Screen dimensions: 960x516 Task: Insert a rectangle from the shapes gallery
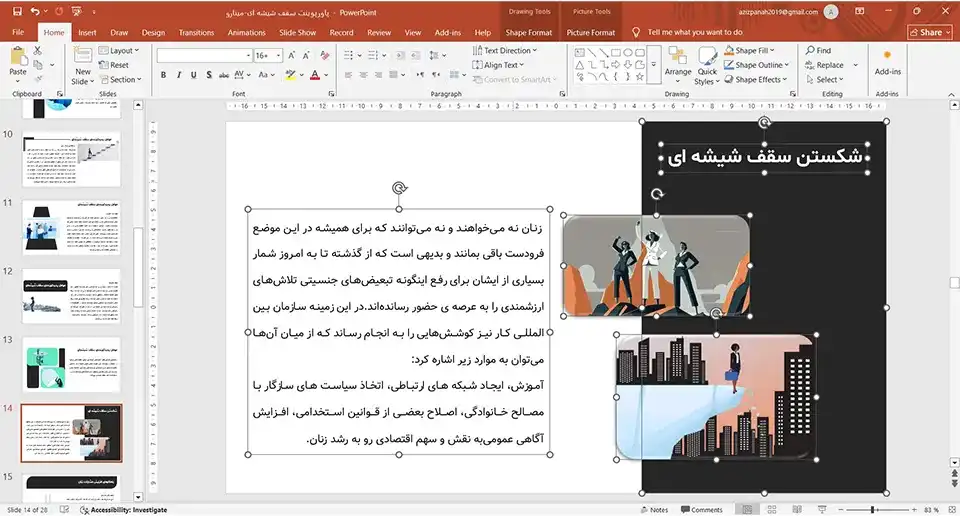pos(615,53)
